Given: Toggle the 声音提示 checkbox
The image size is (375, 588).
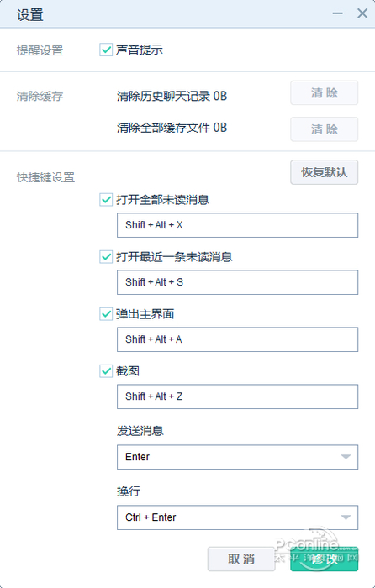Looking at the screenshot, I should 106,50.
